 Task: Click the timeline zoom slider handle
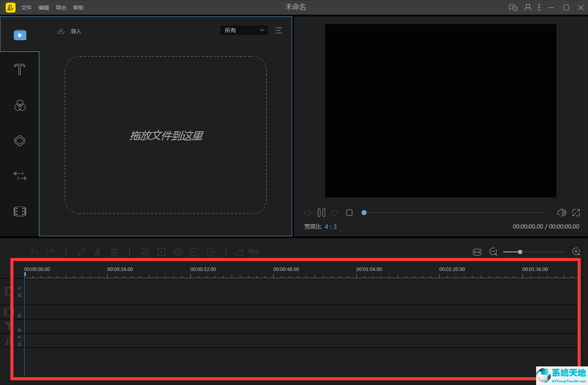(520, 251)
